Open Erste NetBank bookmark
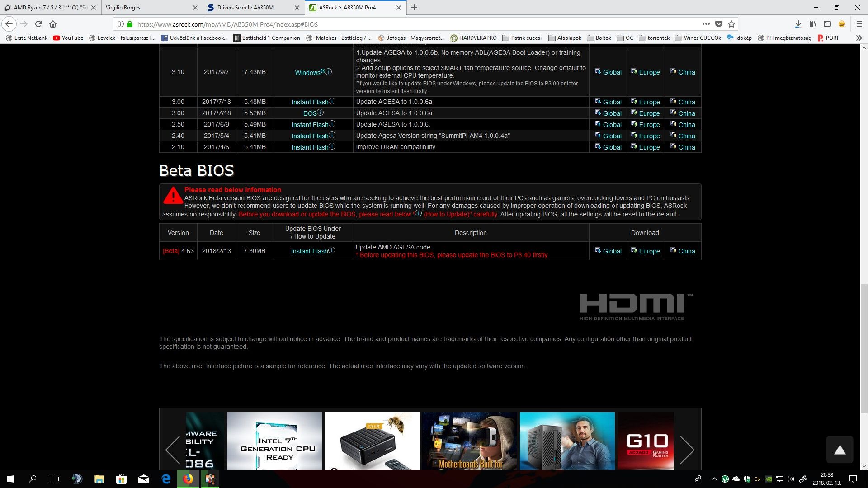Screen dimensions: 868x488 26,38
